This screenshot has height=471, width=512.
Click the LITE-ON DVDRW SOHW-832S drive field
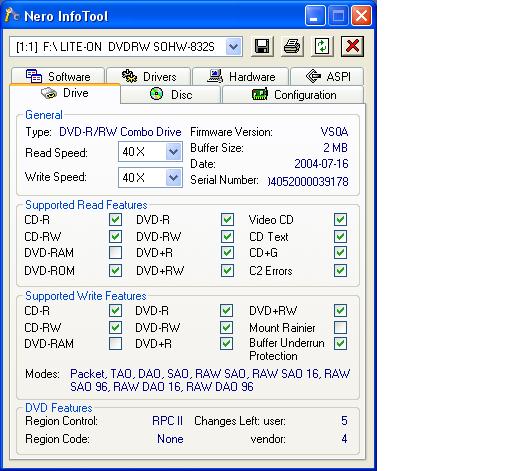tap(126, 47)
